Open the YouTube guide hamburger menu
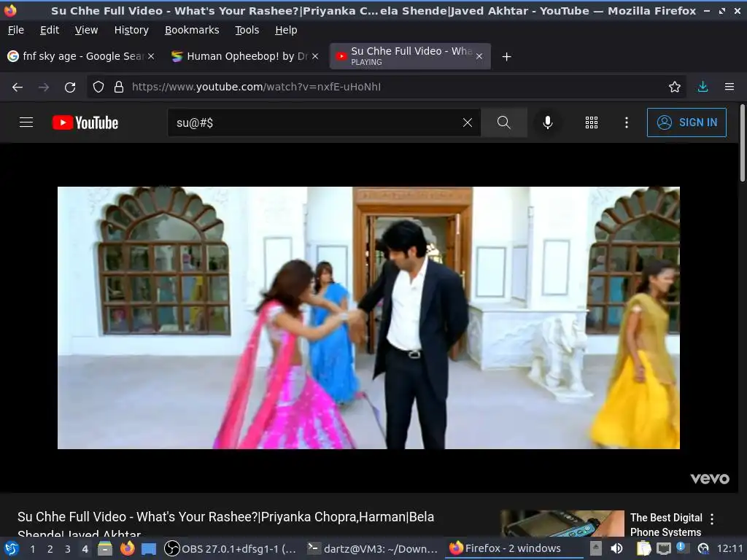The height and width of the screenshot is (560, 747). 26,122
